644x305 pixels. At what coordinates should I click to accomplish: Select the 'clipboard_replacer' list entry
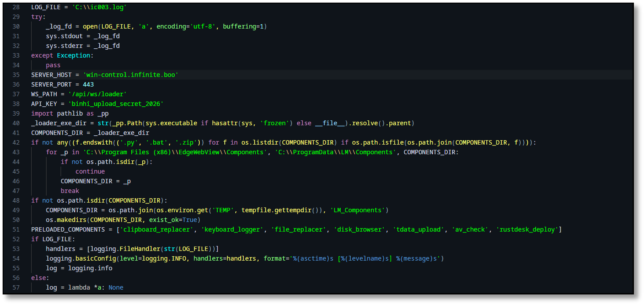click(x=156, y=229)
